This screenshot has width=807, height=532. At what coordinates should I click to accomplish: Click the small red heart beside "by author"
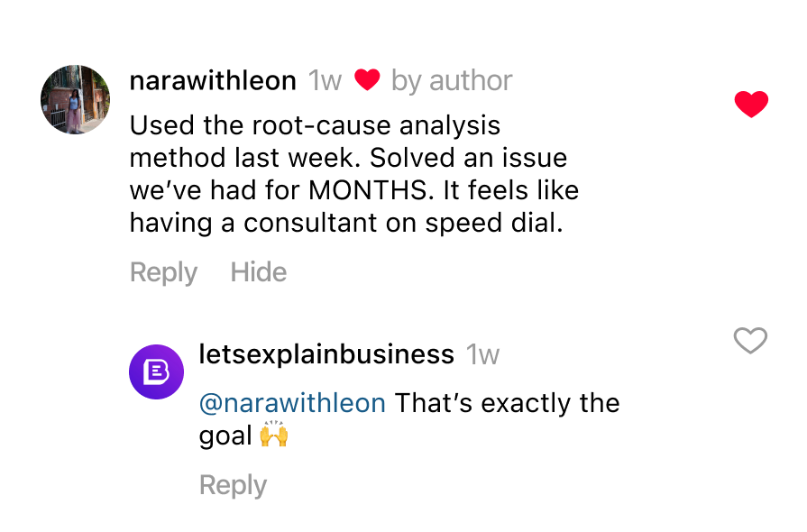pos(366,81)
